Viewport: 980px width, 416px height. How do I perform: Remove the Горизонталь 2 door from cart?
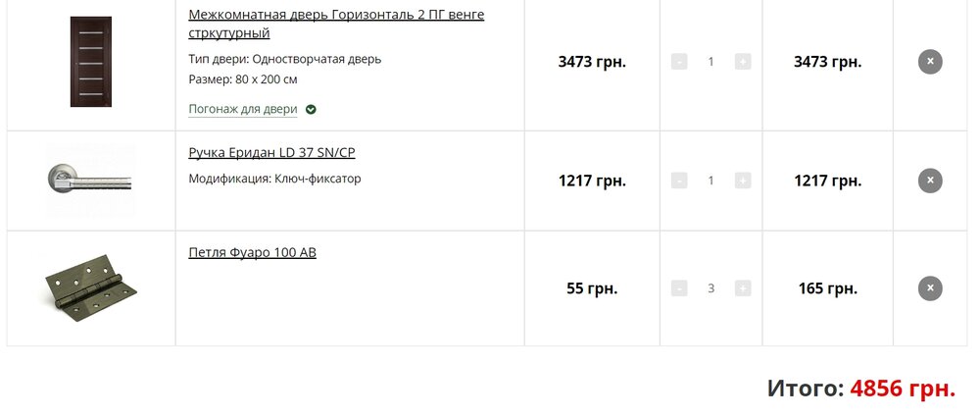click(930, 62)
